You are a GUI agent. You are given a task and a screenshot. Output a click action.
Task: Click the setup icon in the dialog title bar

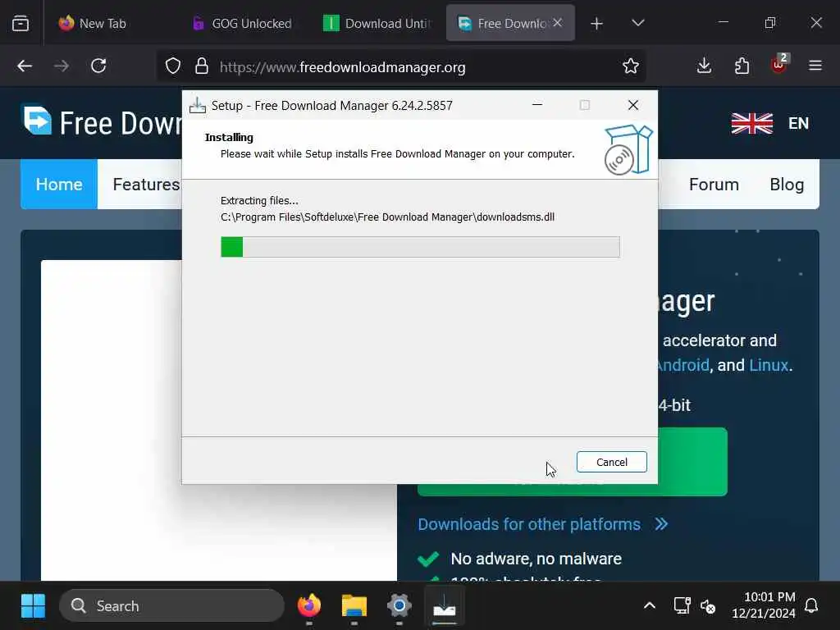click(197, 105)
